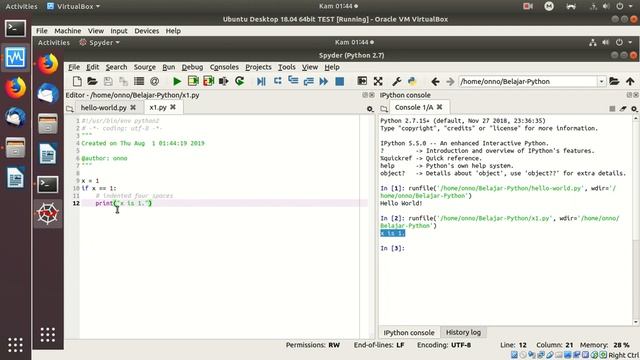Image resolution: width=640 pixels, height=360 pixels.
Task: Click the @ symbol finder icon
Action: pos(154,81)
